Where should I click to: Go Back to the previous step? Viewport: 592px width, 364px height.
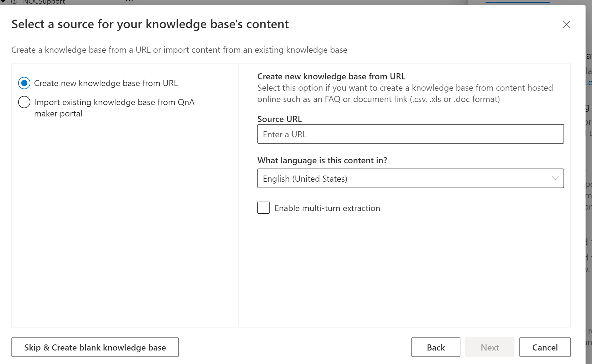pyautogui.click(x=436, y=347)
